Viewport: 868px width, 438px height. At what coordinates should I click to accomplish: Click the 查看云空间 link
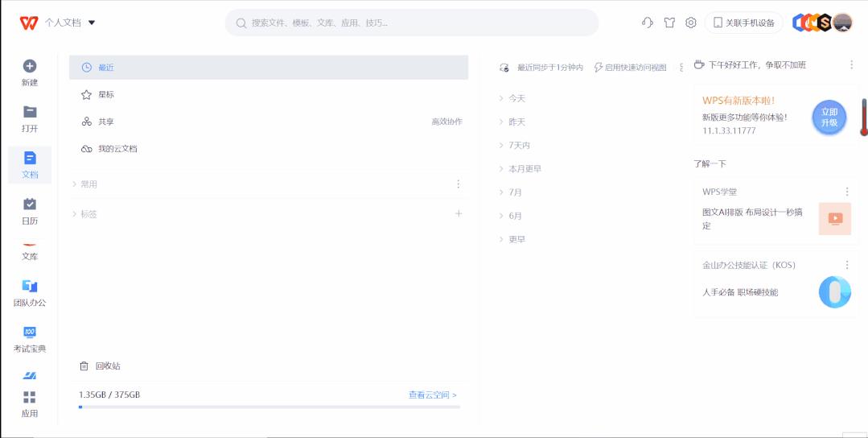click(x=432, y=395)
